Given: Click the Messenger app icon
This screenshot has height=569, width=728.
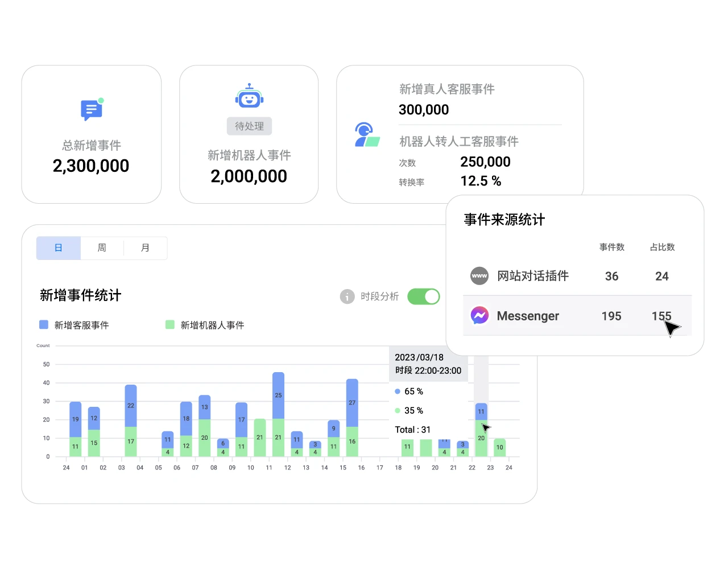Looking at the screenshot, I should click(x=479, y=316).
